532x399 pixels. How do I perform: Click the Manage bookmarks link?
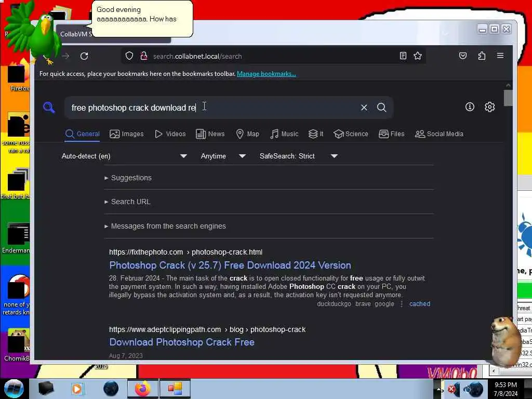pos(267,74)
